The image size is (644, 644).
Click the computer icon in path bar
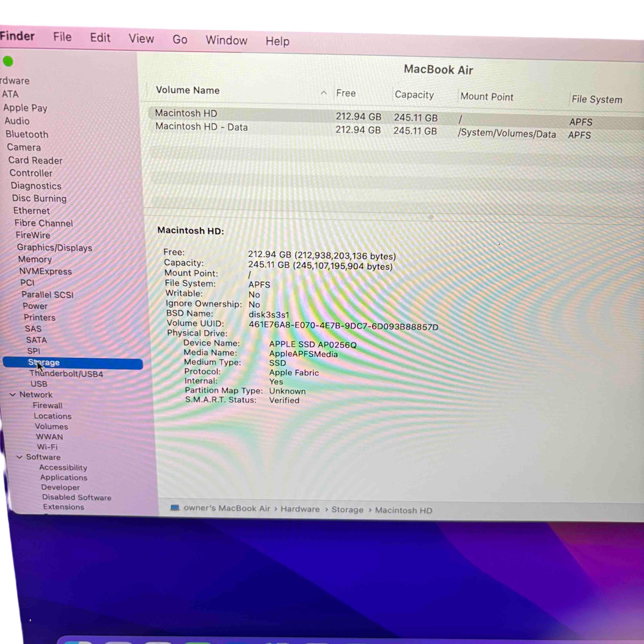click(175, 507)
